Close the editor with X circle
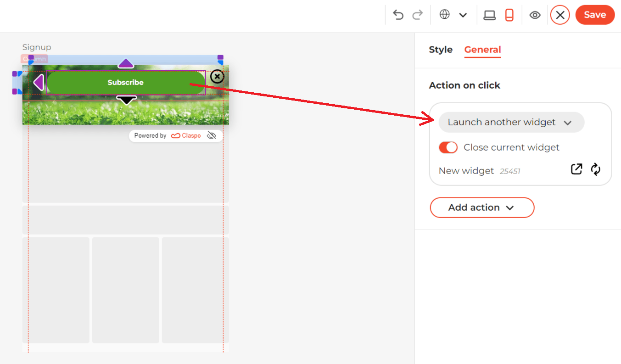621x364 pixels. pyautogui.click(x=560, y=15)
